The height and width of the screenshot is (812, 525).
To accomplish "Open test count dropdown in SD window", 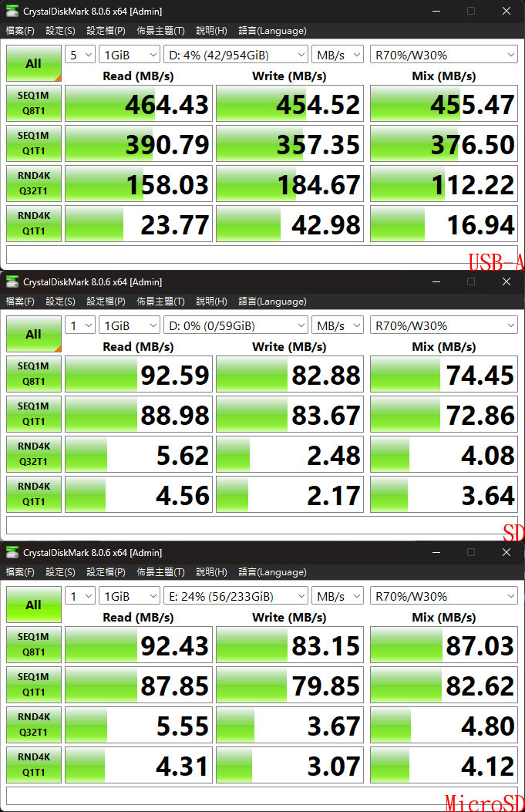I will [80, 325].
